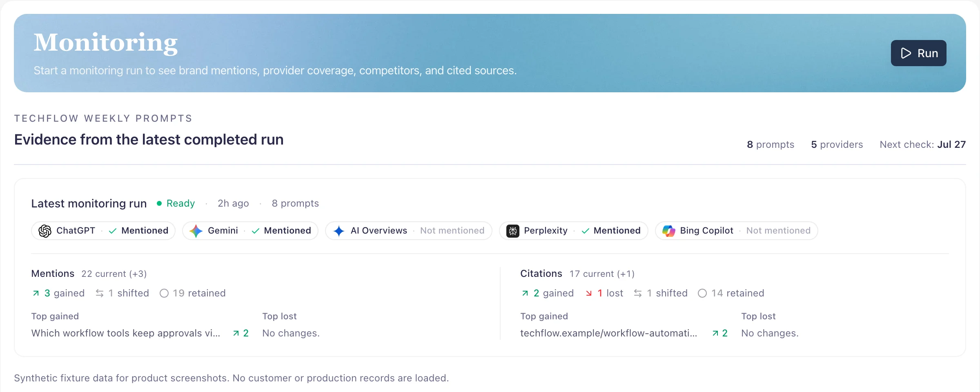
Task: Click the '2h ago' timestamp
Action: pos(233,203)
